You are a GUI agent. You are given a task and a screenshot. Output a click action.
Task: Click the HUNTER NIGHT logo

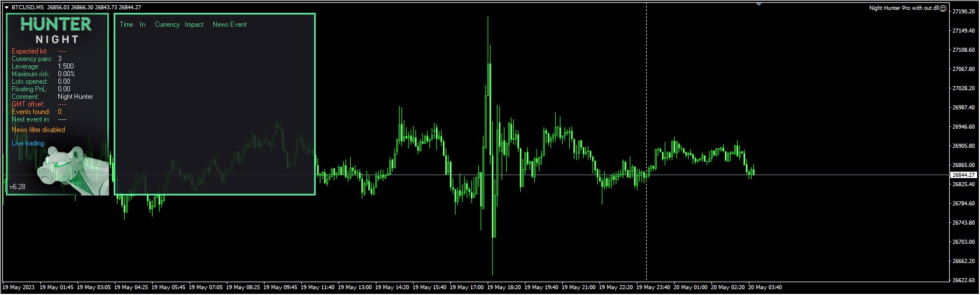[x=57, y=31]
